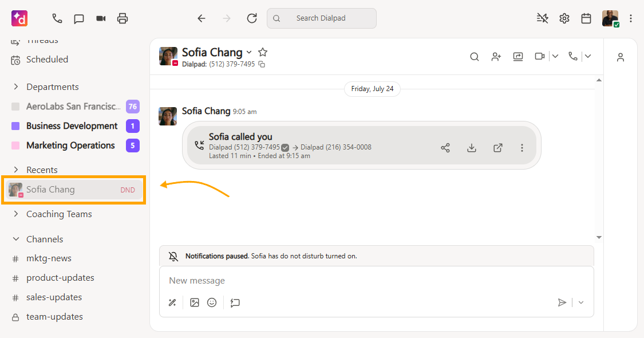Viewport: 644px width, 338px height.
Task: Click Sofia Chang's message avatar
Action: pos(168,116)
